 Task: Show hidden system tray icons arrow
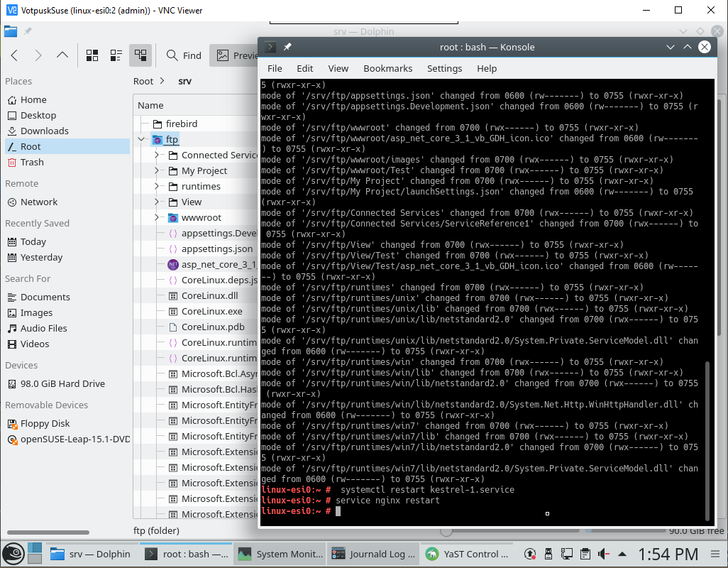622,554
